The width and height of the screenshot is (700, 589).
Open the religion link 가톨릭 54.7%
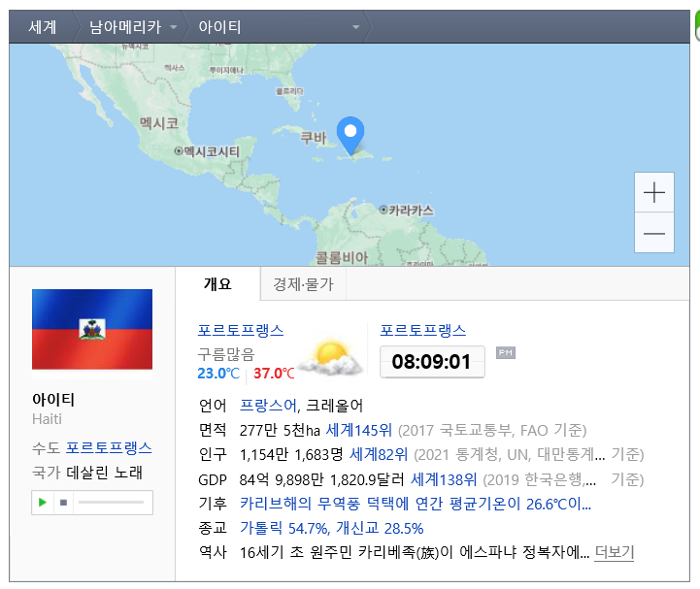coord(331,528)
